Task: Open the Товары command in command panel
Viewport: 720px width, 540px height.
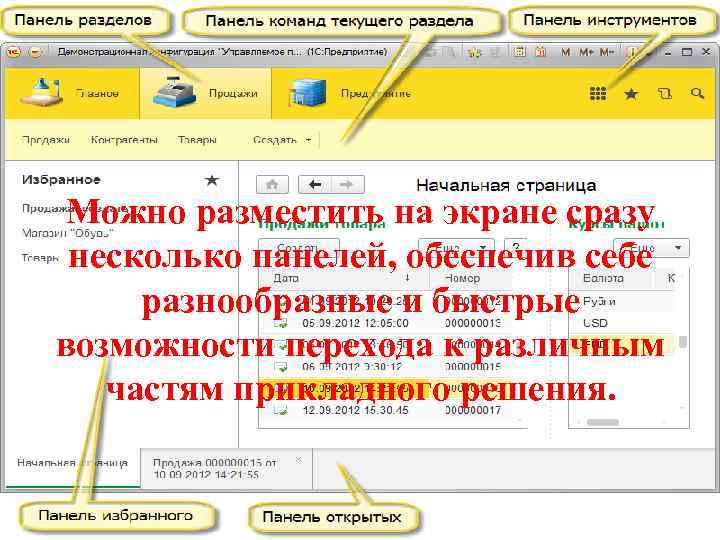Action: 197,140
